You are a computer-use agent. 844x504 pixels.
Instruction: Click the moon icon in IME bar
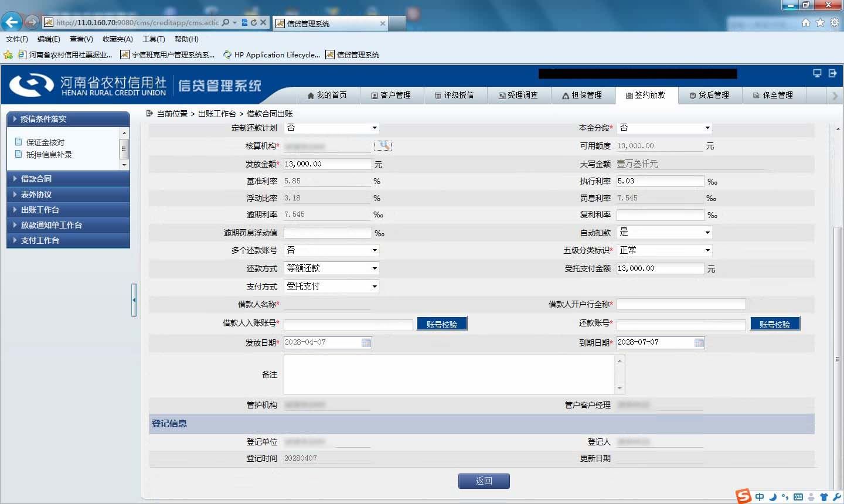[x=772, y=497]
